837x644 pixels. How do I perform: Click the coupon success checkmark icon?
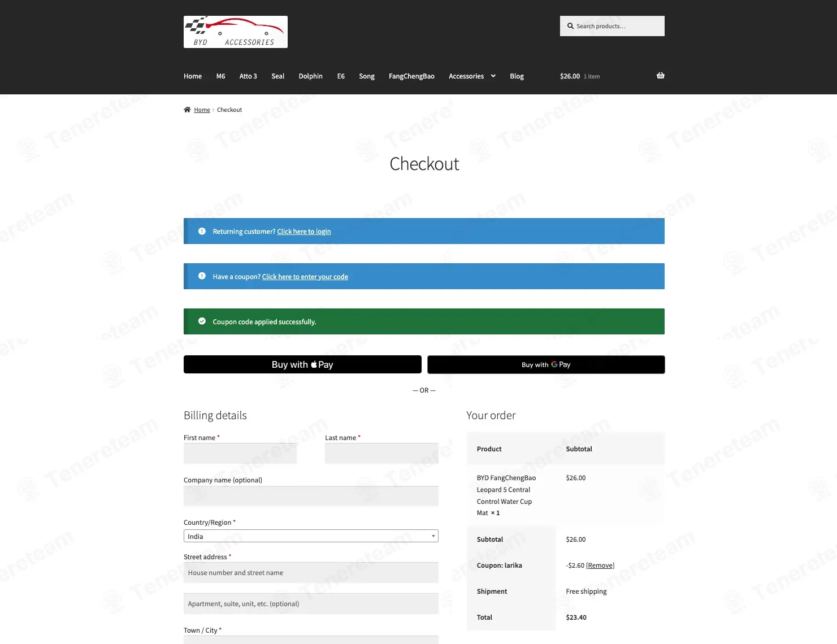click(x=202, y=321)
